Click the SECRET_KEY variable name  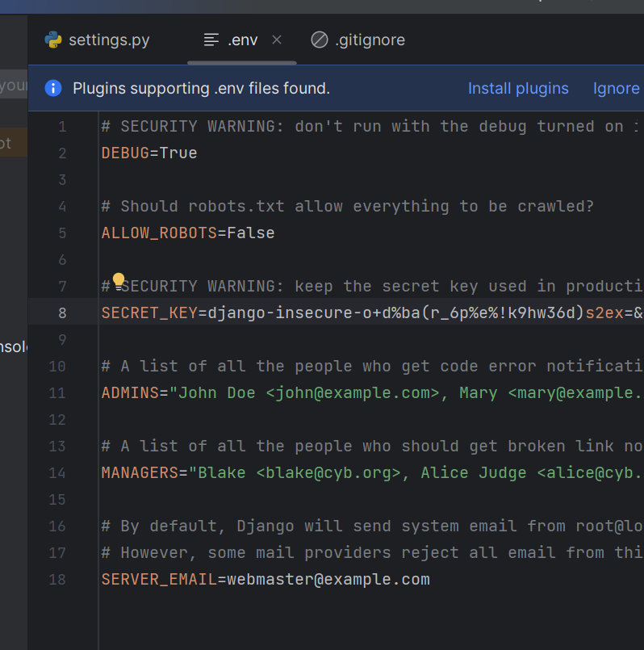(x=149, y=313)
